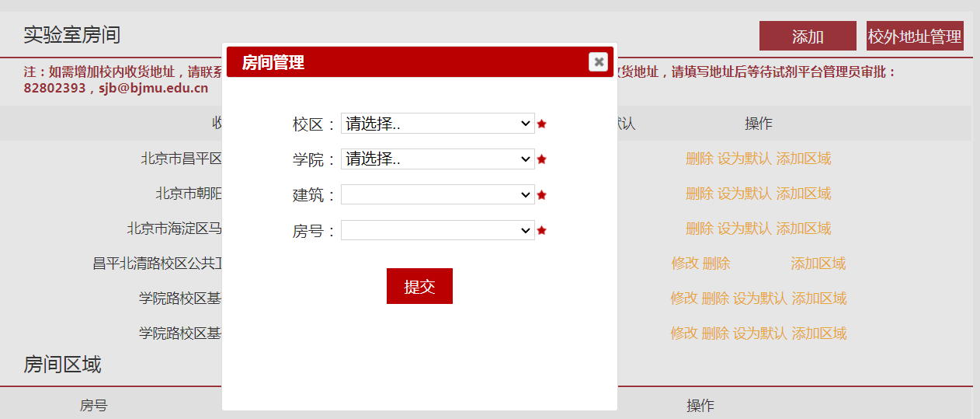Image resolution: width=980 pixels, height=419 pixels.
Task: Expand the 学院 selection dropdown
Action: tap(437, 159)
